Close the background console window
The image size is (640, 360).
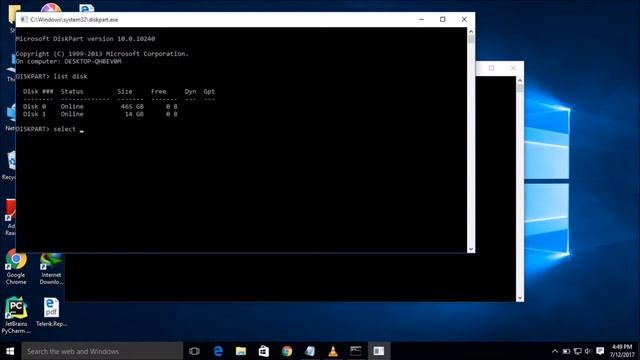(x=513, y=68)
